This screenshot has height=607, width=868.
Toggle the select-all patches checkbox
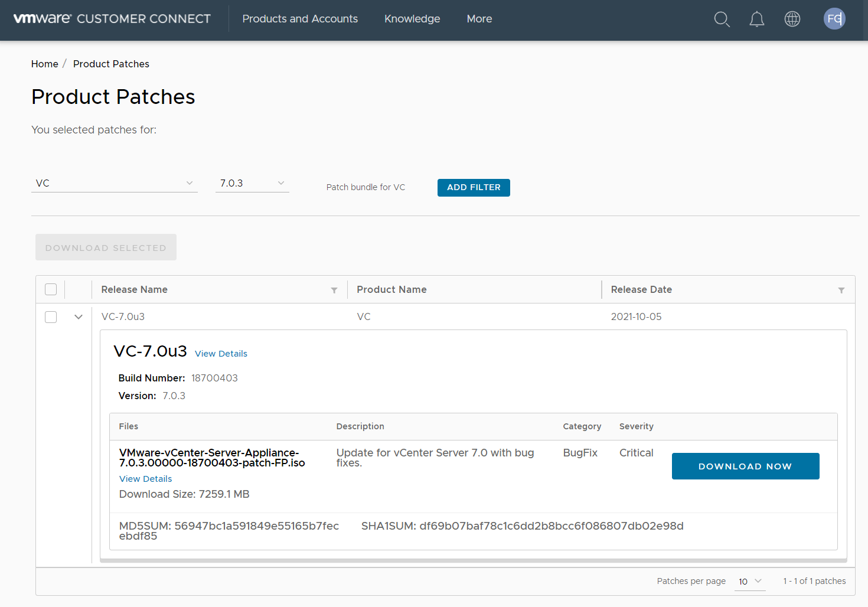(51, 289)
